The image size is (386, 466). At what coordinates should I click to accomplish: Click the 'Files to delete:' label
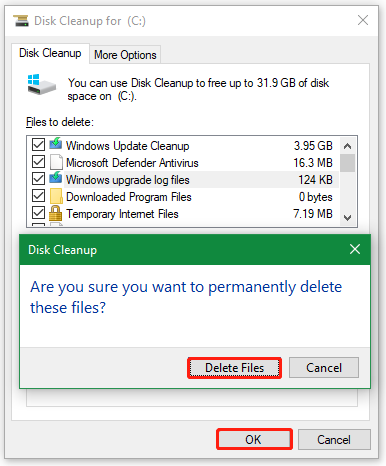(x=60, y=122)
